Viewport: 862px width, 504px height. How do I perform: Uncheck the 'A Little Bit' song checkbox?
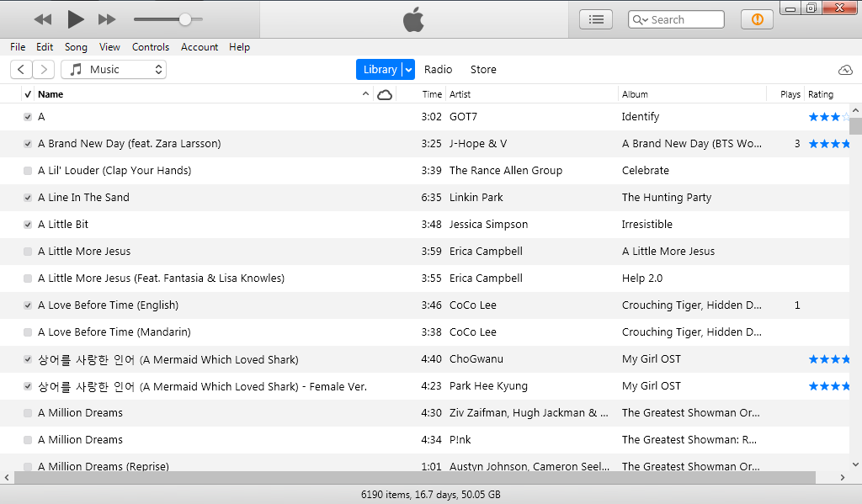pos(28,225)
